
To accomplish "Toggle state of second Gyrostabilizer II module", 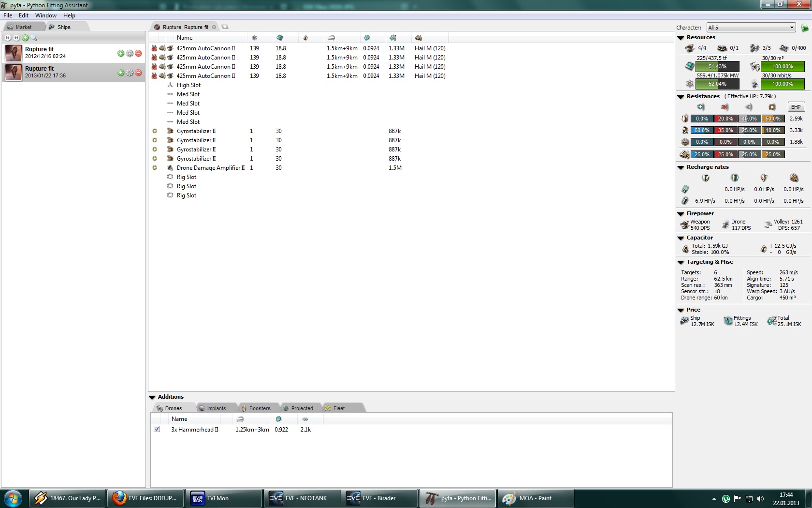I will [x=155, y=140].
